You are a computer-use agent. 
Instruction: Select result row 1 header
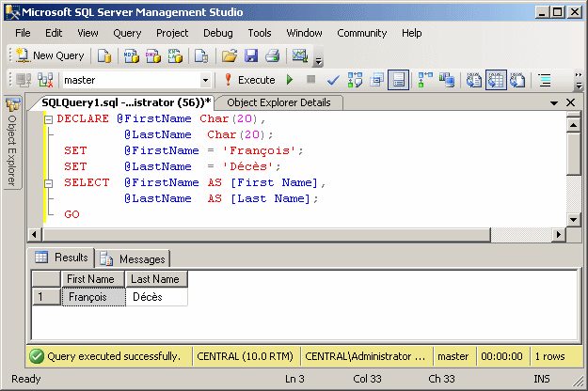[x=46, y=297]
